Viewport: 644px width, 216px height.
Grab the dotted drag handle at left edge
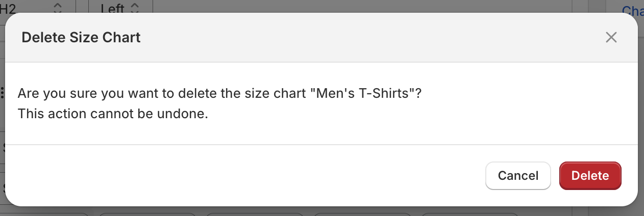[x=3, y=93]
